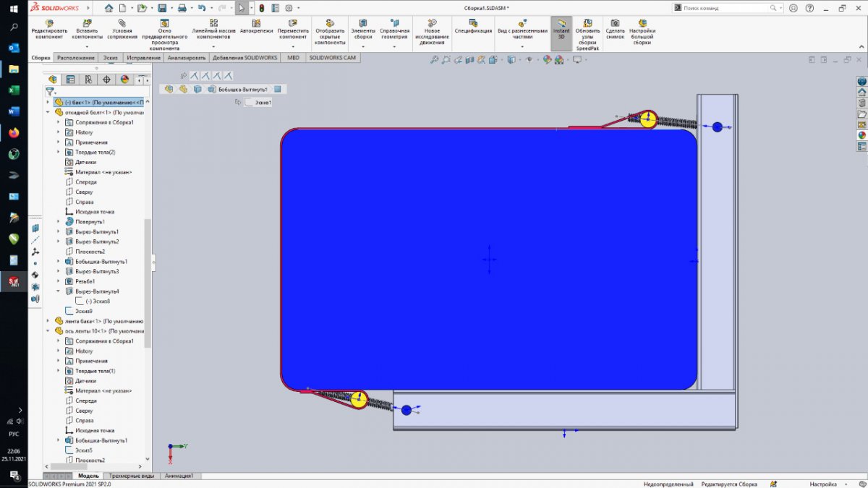868x488 pixels.
Task: Open the DisplayManager color ball tab
Action: (124, 80)
